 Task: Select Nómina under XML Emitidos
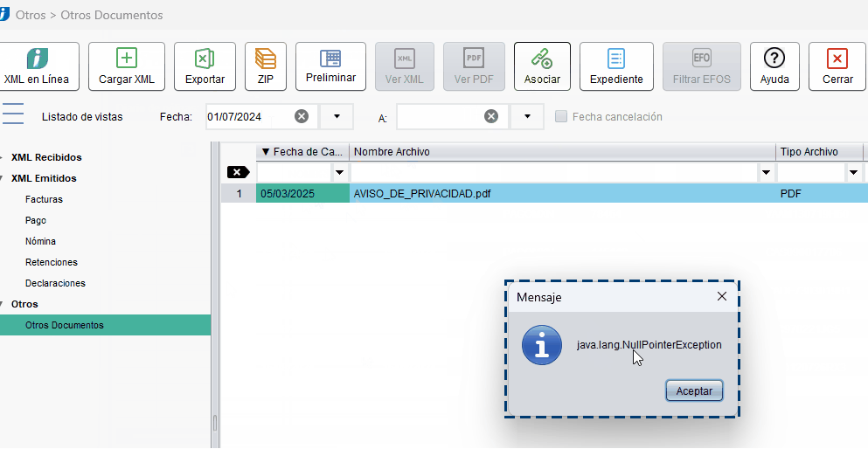click(x=40, y=241)
